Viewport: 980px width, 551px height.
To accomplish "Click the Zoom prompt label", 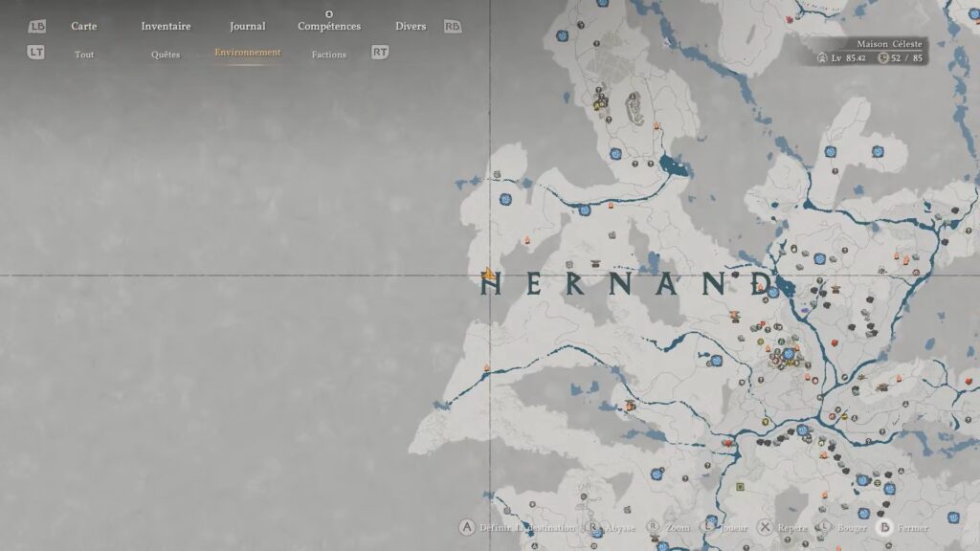I will (678, 528).
